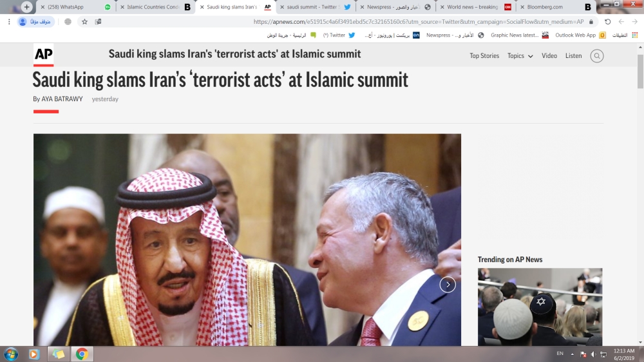Image resolution: width=644 pixels, height=362 pixels.
Task: Click the AP logo in site header
Action: (44, 55)
